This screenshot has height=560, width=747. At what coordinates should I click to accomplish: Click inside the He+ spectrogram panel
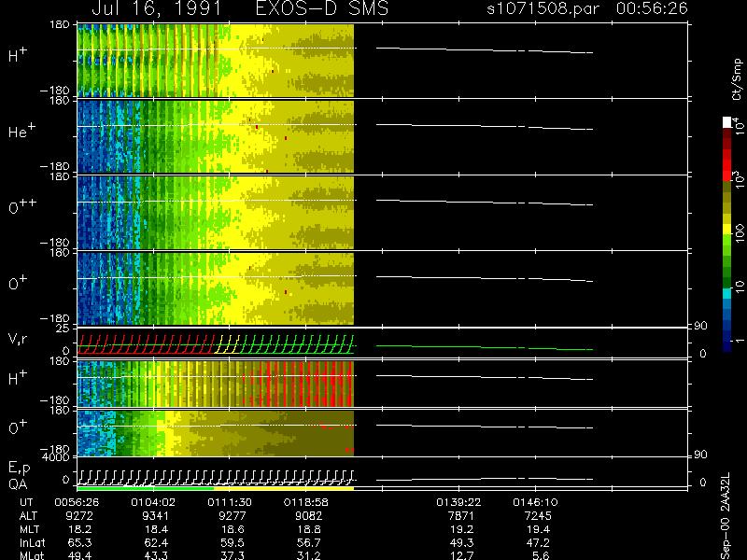[x=216, y=136]
